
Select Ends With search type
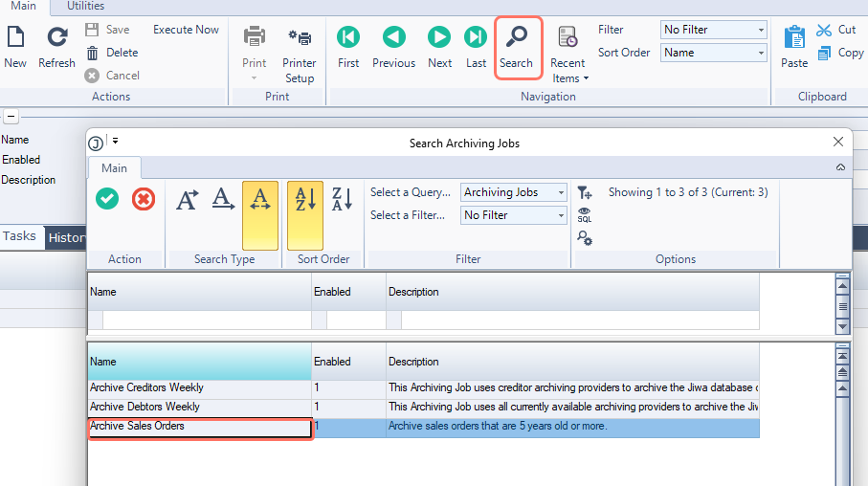coord(223,199)
